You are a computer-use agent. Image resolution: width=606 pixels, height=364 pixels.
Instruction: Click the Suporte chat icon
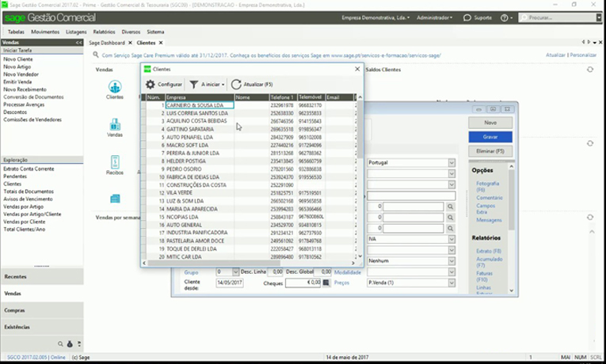(x=467, y=17)
